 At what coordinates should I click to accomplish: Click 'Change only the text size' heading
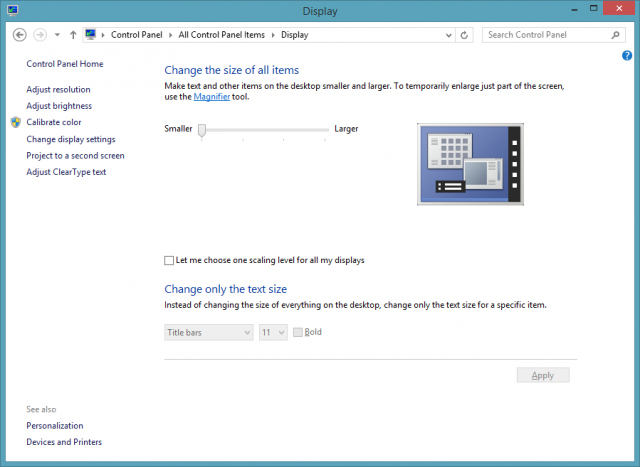pyautogui.click(x=225, y=289)
